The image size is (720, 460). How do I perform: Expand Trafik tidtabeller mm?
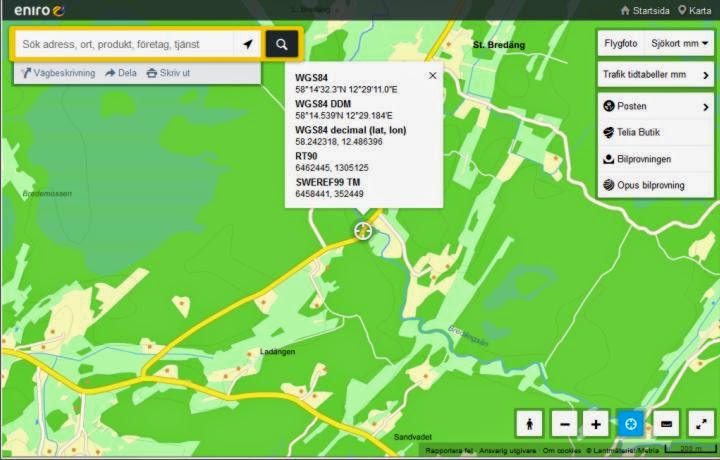coord(656,75)
